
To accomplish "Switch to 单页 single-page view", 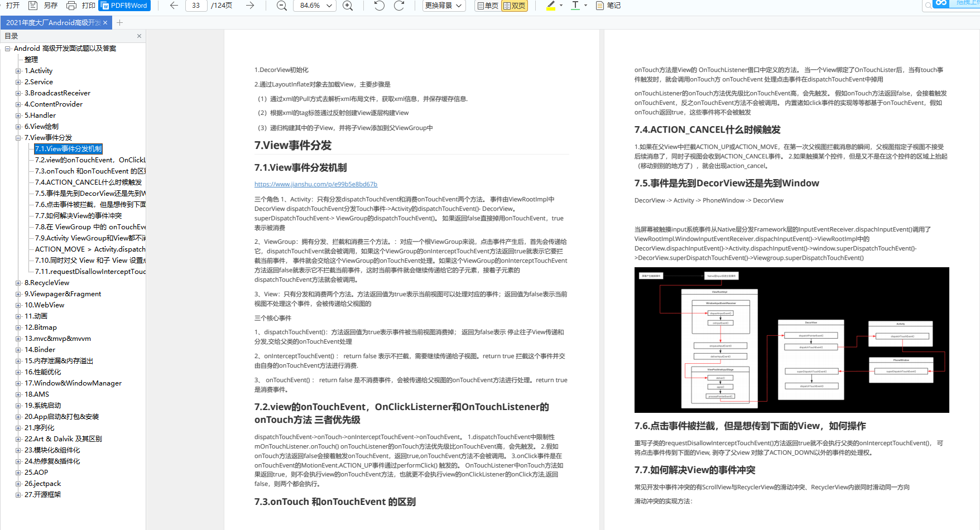I will 488,6.
